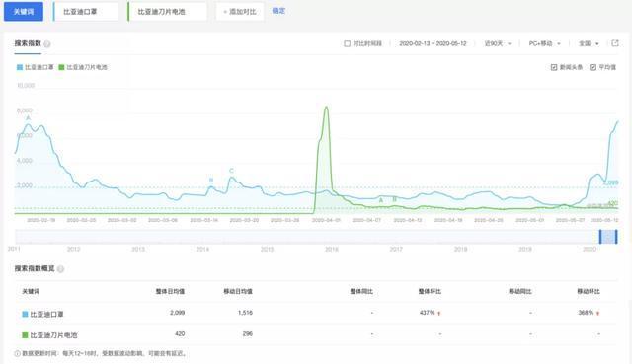Click the 比亚迪刀片电池 keyword input field
Image resolution: width=632 pixels, height=364 pixels.
pyautogui.click(x=167, y=12)
